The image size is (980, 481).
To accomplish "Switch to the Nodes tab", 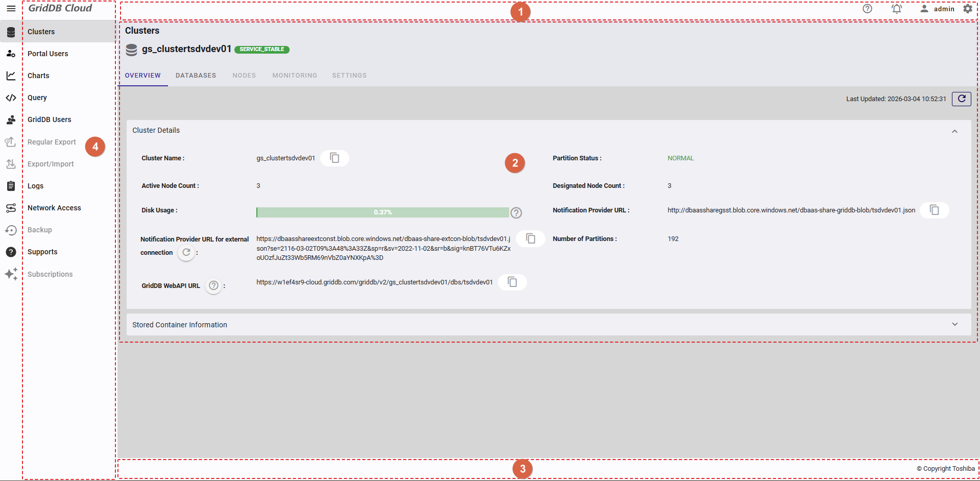I will pos(244,76).
